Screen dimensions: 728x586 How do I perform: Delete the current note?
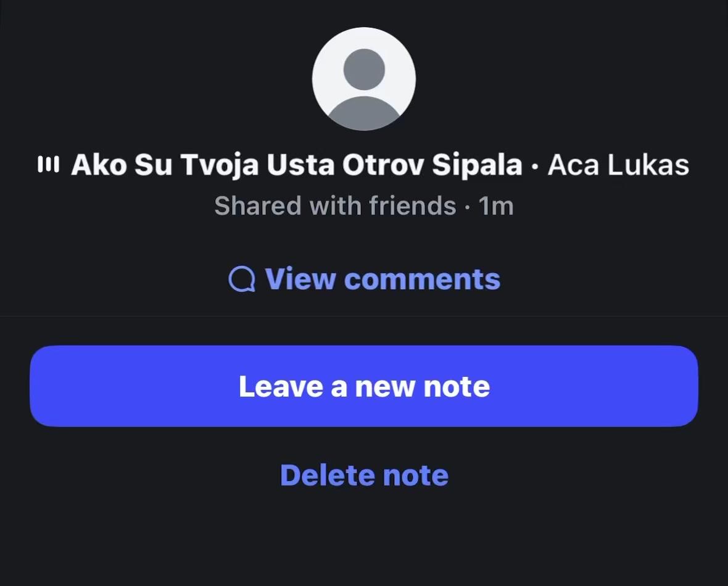[365, 475]
